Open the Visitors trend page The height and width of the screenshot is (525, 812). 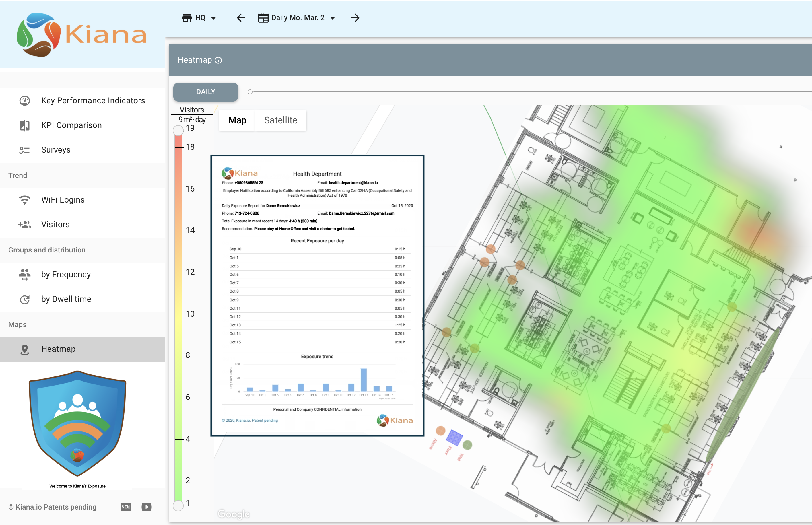(83, 225)
